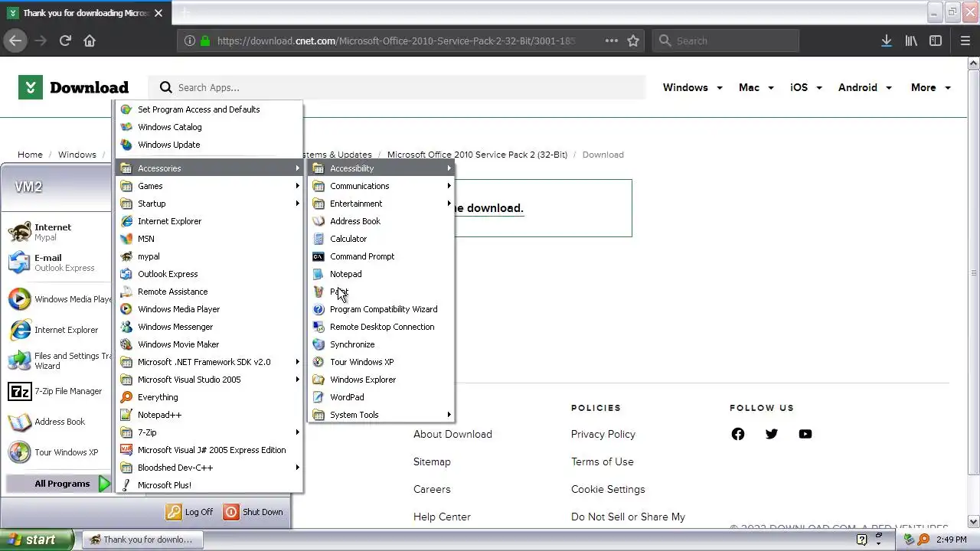Click the Notepad++ icon
The width and height of the screenshot is (980, 551).
[126, 415]
